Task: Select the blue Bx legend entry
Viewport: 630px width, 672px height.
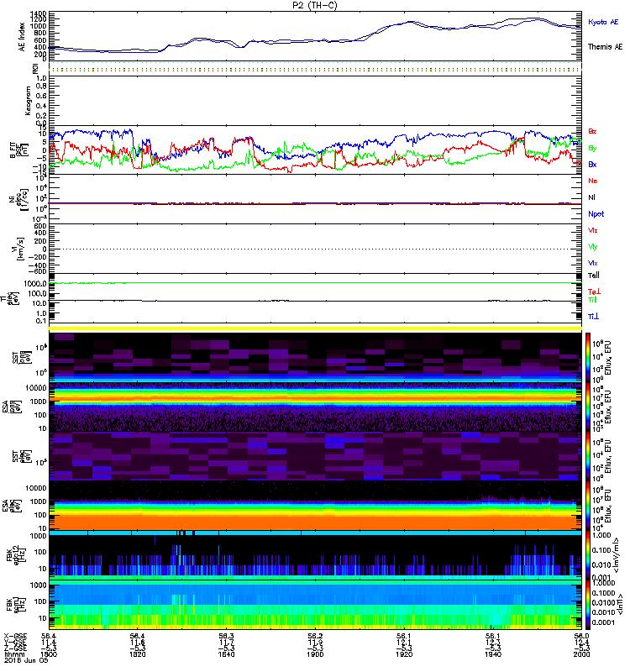Action: click(x=592, y=165)
